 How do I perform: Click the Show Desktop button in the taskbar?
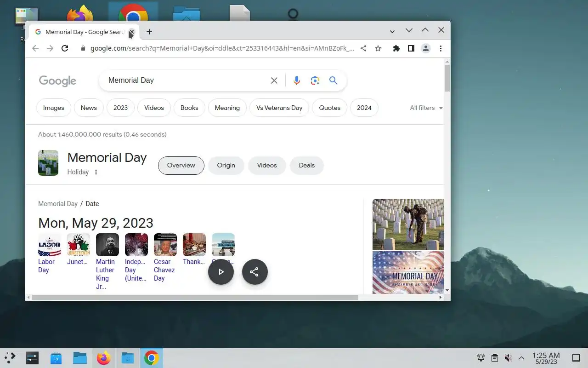pos(576,358)
